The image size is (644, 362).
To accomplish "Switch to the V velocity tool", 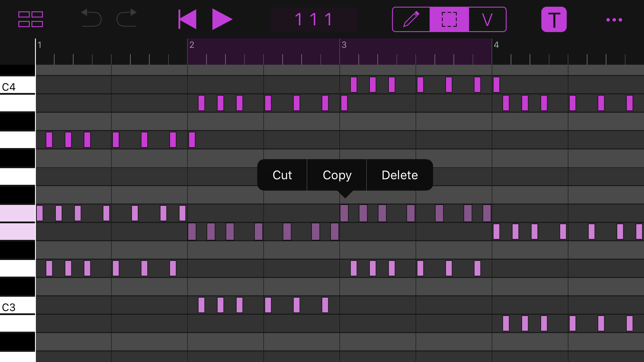I will (487, 19).
